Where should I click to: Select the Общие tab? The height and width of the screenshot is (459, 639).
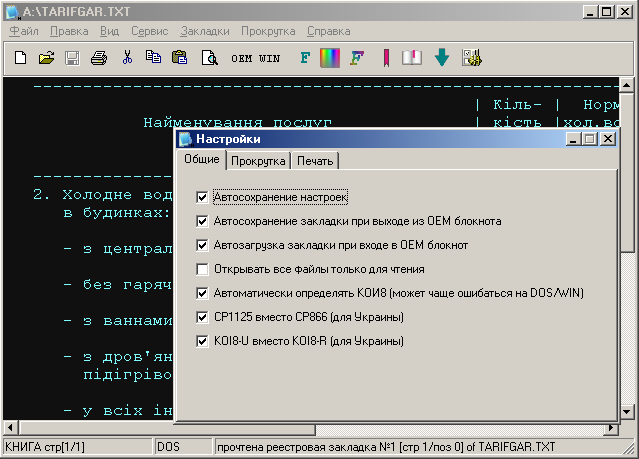click(x=202, y=159)
